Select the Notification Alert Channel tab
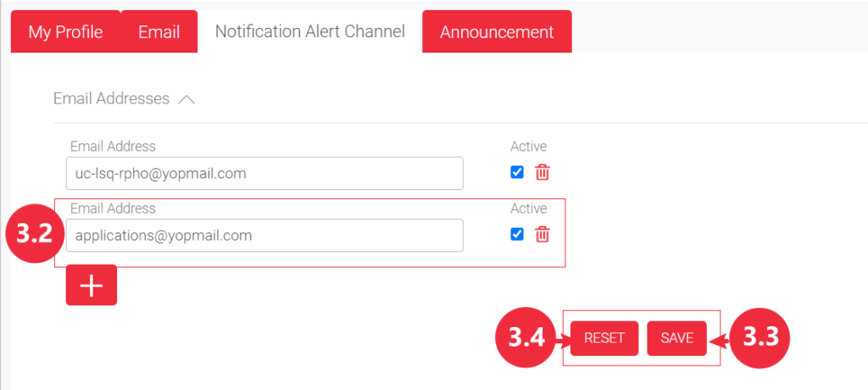 (x=309, y=32)
